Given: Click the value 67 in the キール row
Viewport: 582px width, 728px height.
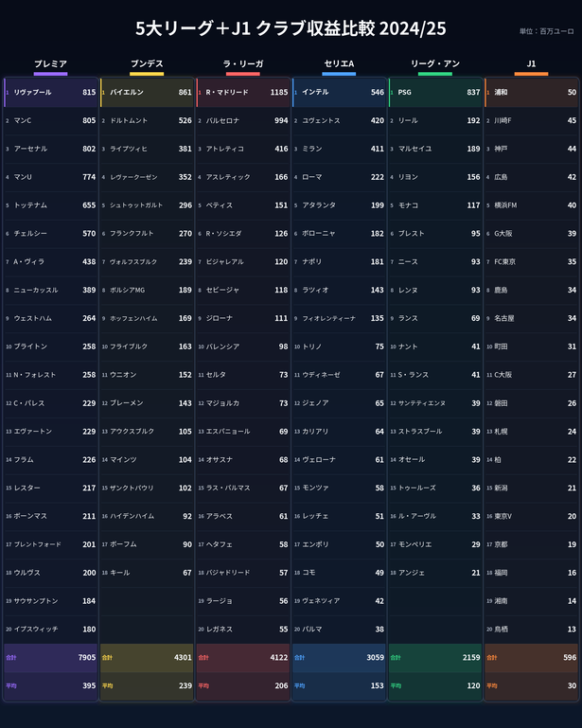Looking at the screenshot, I should coord(187,573).
